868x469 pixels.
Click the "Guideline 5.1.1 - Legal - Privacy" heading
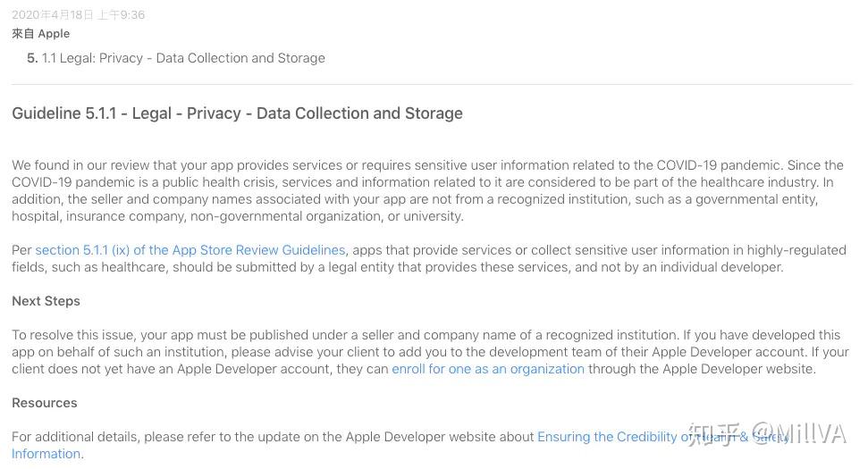[x=237, y=113]
